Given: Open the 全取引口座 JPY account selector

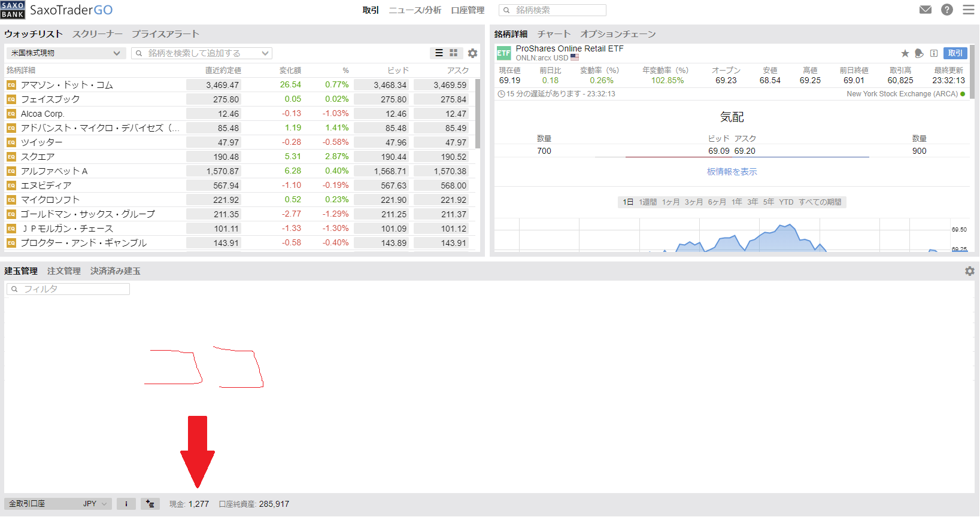Looking at the screenshot, I should (x=58, y=504).
